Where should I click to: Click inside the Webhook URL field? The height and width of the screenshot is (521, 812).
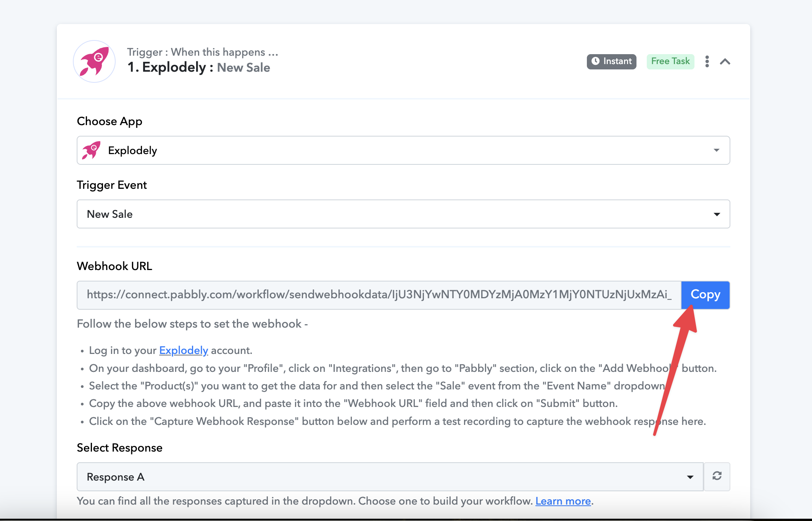[379, 295]
